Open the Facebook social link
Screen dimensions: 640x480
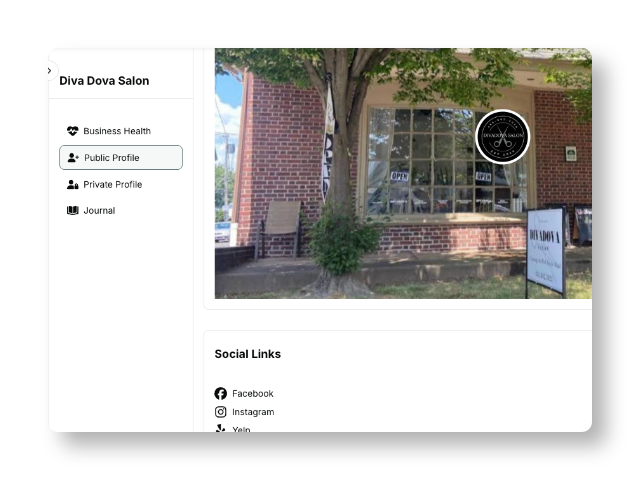coord(244,393)
